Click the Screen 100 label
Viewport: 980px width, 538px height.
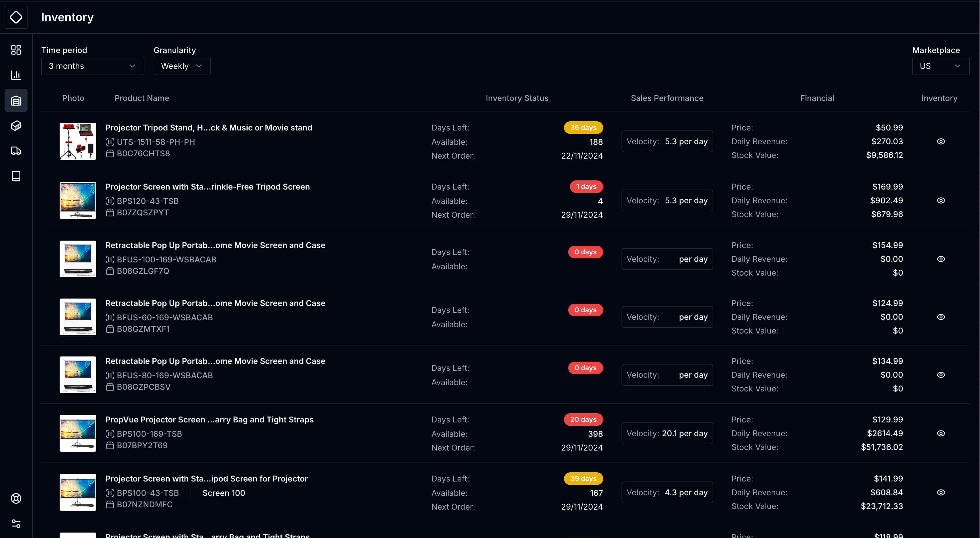click(224, 493)
